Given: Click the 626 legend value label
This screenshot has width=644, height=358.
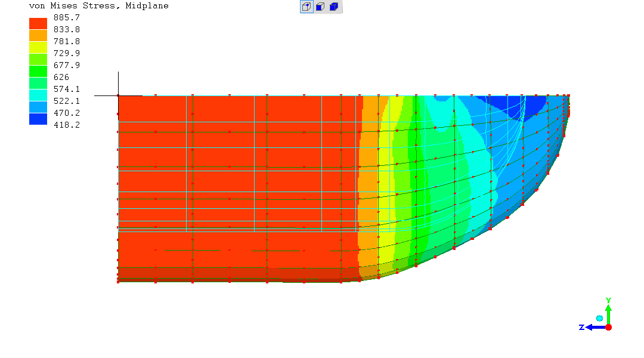Looking at the screenshot, I should click(x=61, y=78).
